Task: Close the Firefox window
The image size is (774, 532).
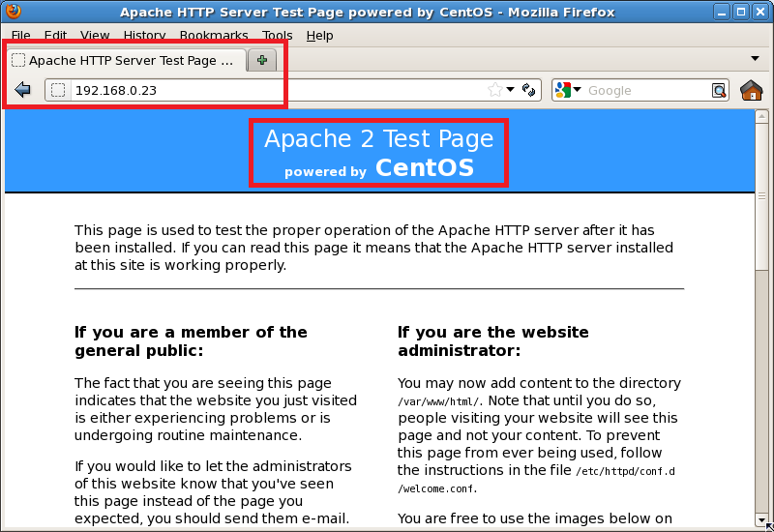Action: (760, 12)
